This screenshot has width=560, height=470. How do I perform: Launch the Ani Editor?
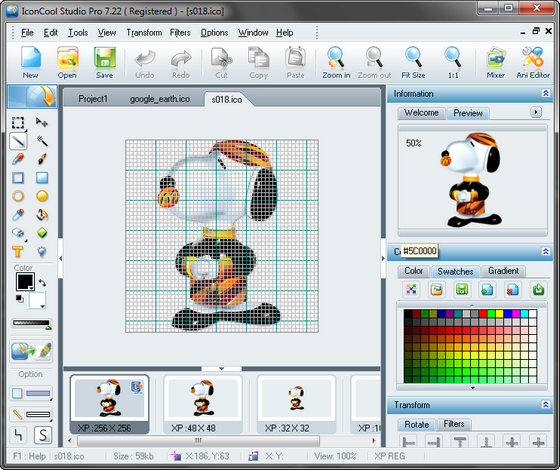(533, 62)
